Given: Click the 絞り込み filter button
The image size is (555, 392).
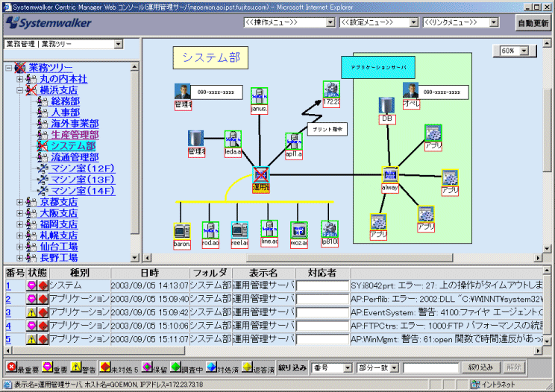Looking at the screenshot, I should pos(480,367).
